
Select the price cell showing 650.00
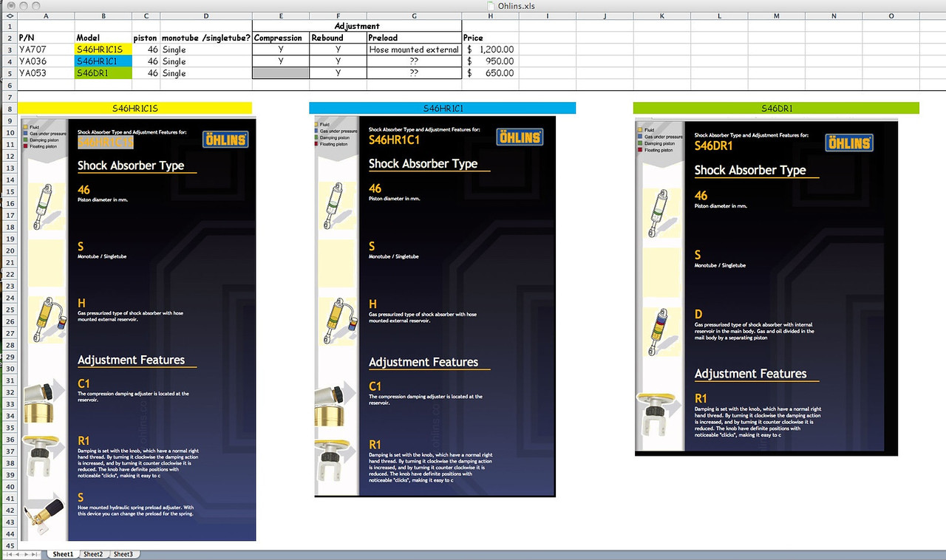point(490,73)
